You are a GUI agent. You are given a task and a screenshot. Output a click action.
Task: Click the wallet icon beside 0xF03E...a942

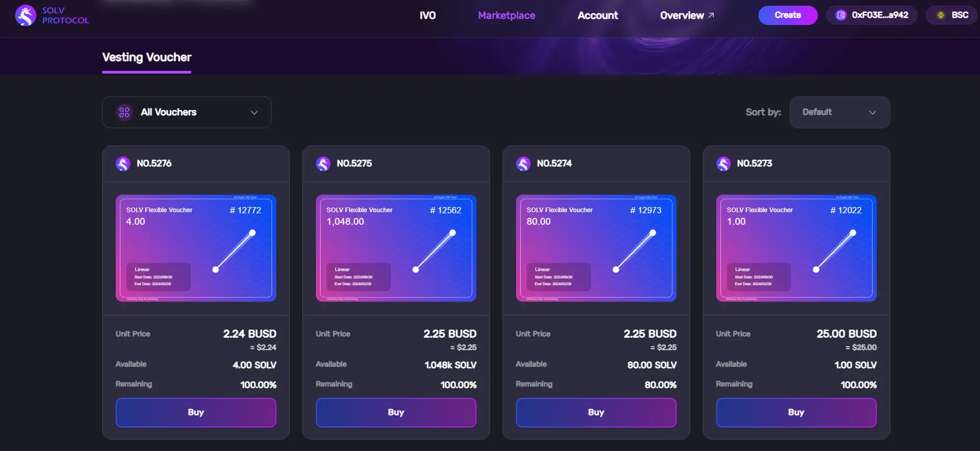click(x=840, y=15)
